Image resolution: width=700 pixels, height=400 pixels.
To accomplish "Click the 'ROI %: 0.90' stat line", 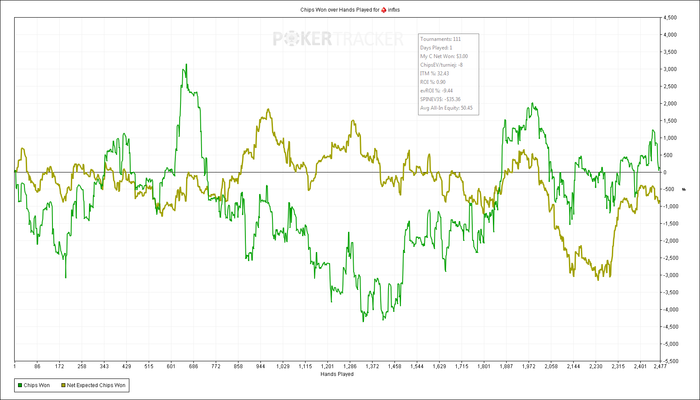I will tap(433, 82).
